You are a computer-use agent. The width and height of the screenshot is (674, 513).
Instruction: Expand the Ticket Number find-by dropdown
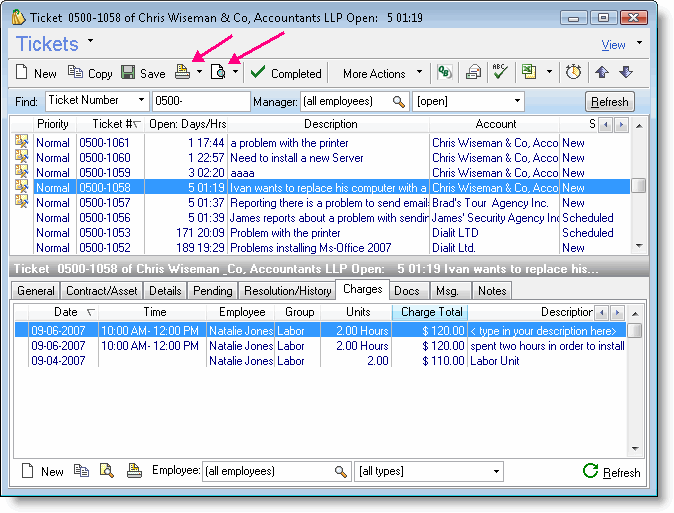click(x=140, y=101)
